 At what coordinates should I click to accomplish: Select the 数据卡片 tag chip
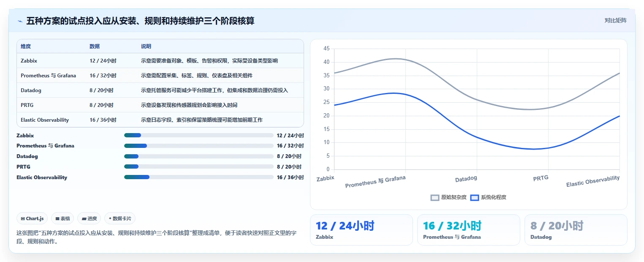pos(120,218)
